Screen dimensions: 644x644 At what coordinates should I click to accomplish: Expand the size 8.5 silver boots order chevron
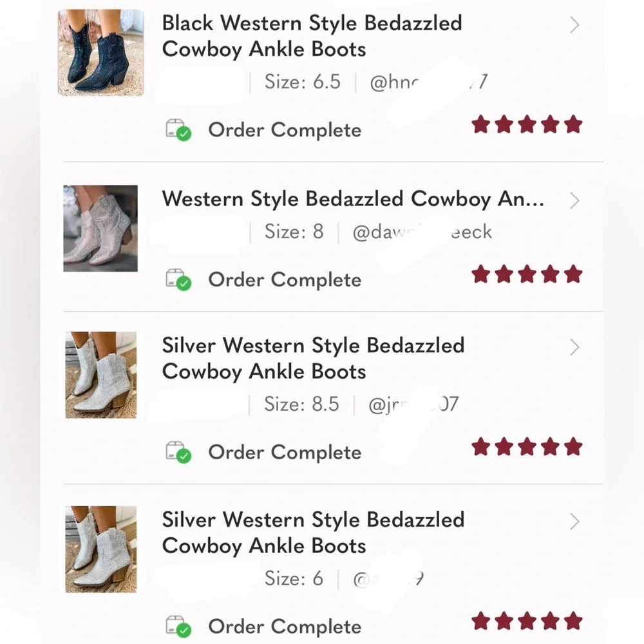[x=574, y=348]
